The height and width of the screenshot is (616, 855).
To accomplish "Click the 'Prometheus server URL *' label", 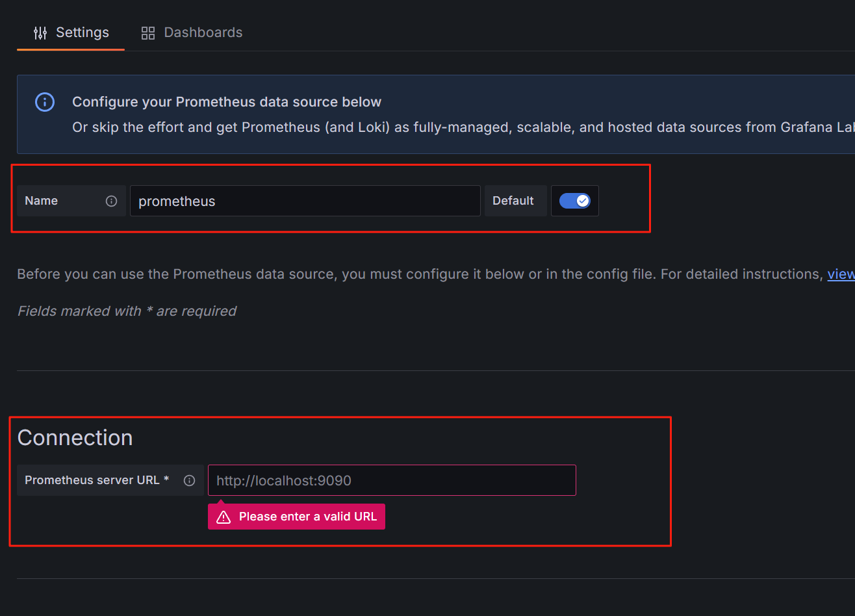I will (97, 480).
